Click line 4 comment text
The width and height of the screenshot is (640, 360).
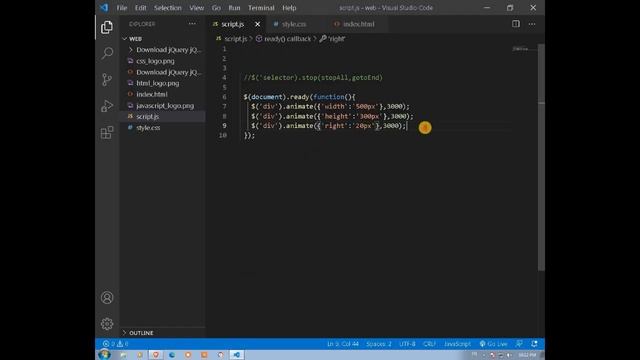[x=313, y=78]
